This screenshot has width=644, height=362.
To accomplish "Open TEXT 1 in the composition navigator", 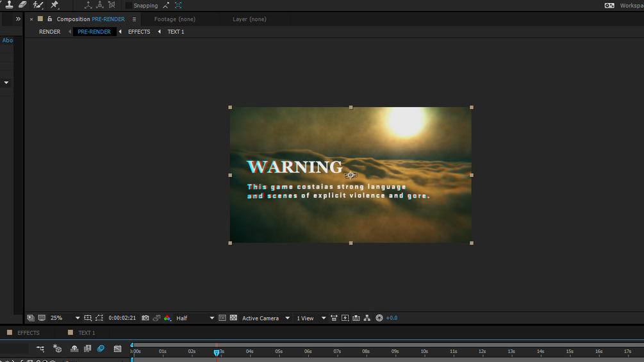I will click(x=176, y=31).
